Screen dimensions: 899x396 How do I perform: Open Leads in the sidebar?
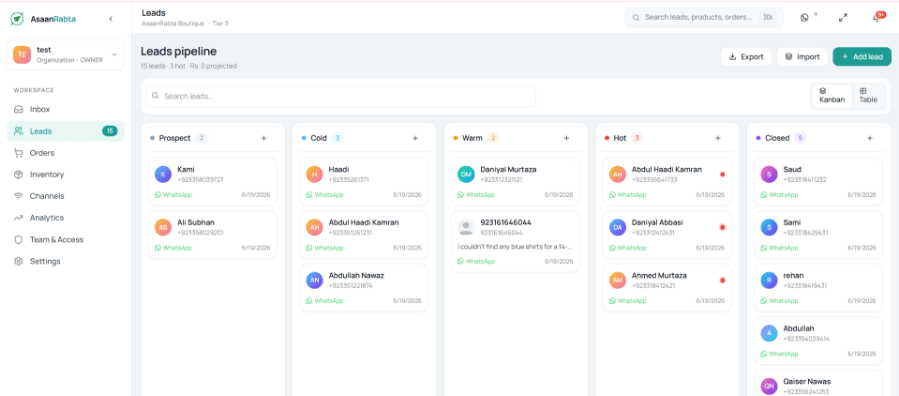65,131
